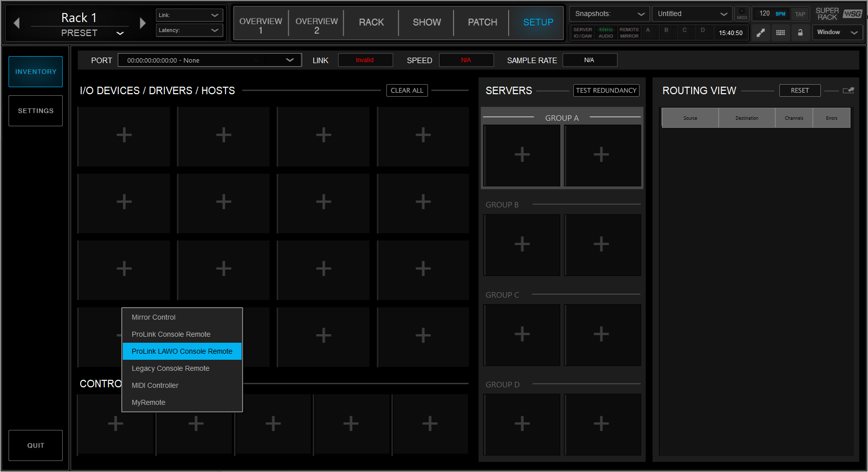The image size is (868, 472).
Task: Switch to the RACK tab
Action: click(371, 23)
